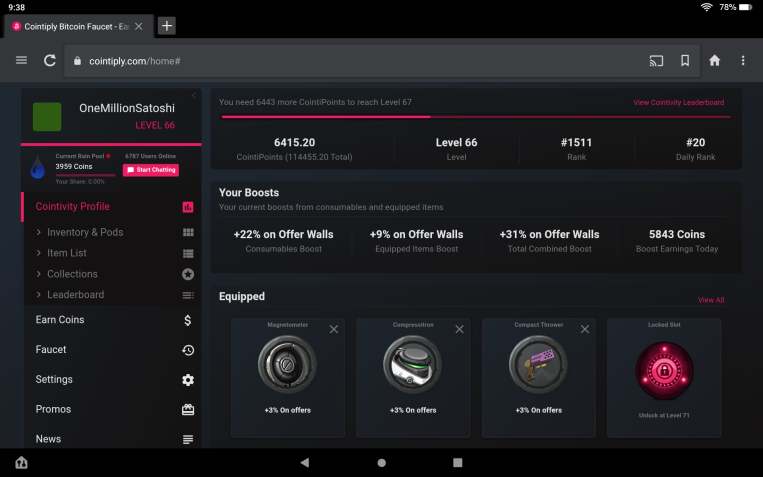This screenshot has width=763, height=477.
Task: Tap the Android back button
Action: 305,462
